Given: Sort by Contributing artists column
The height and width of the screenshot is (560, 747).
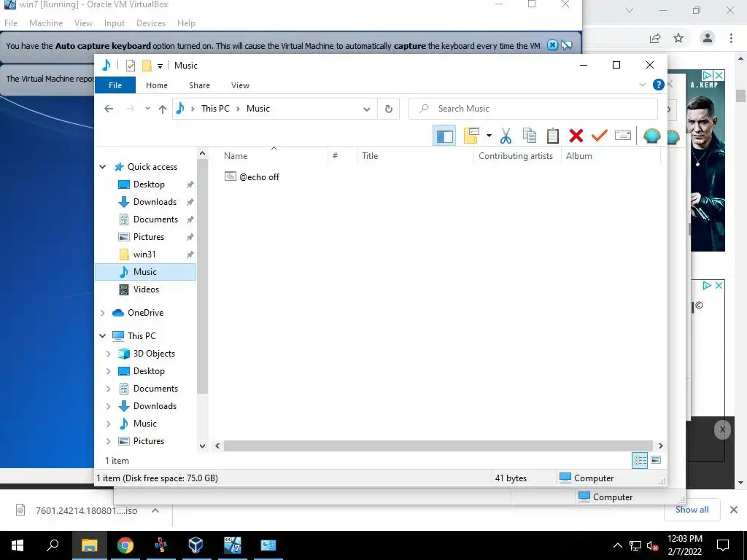Looking at the screenshot, I should 517,156.
